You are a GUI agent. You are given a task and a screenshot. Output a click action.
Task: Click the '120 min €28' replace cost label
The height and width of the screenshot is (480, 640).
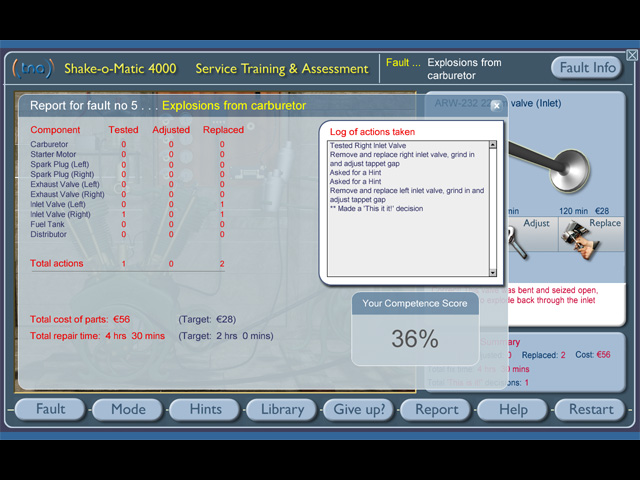pyautogui.click(x=584, y=211)
